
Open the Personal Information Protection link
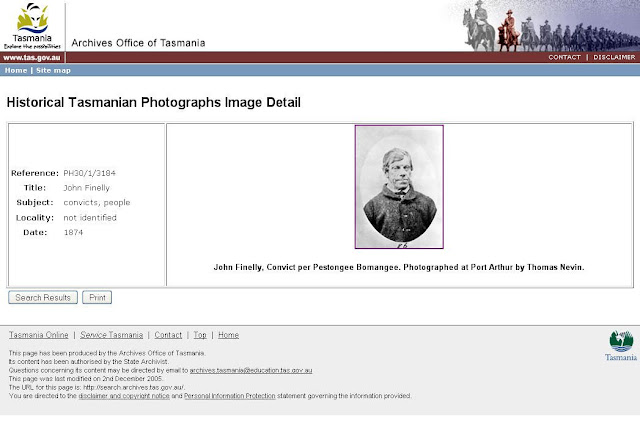click(230, 396)
